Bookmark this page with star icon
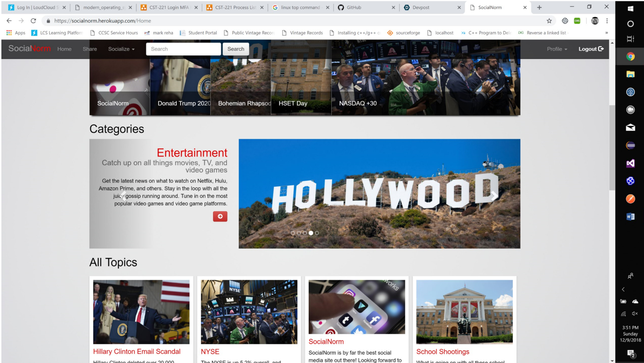 (549, 21)
